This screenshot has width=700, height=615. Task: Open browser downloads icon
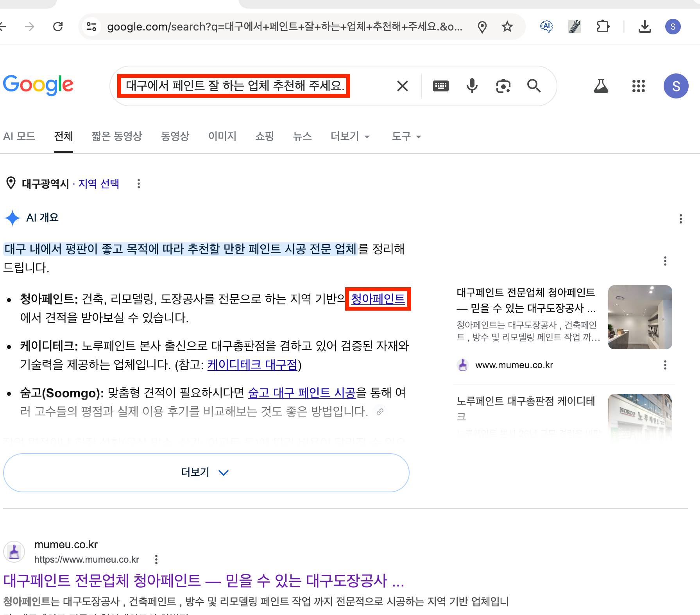[x=645, y=27]
